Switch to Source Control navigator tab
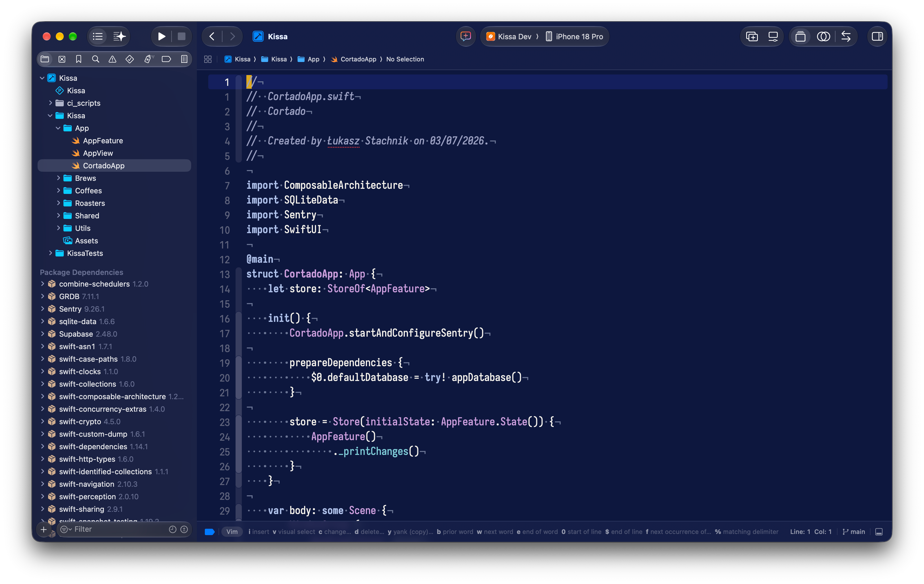This screenshot has width=924, height=584. 62,59
